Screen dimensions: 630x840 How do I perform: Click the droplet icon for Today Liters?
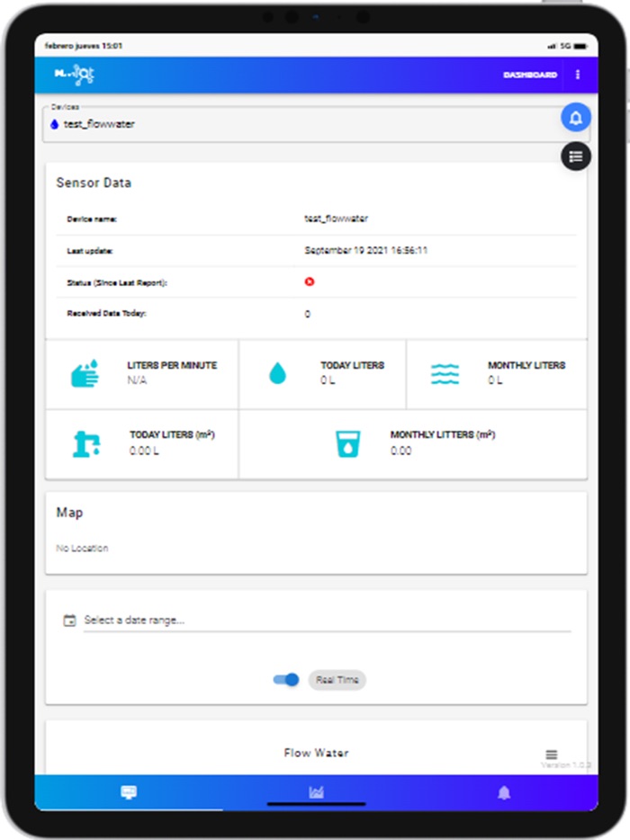[278, 373]
